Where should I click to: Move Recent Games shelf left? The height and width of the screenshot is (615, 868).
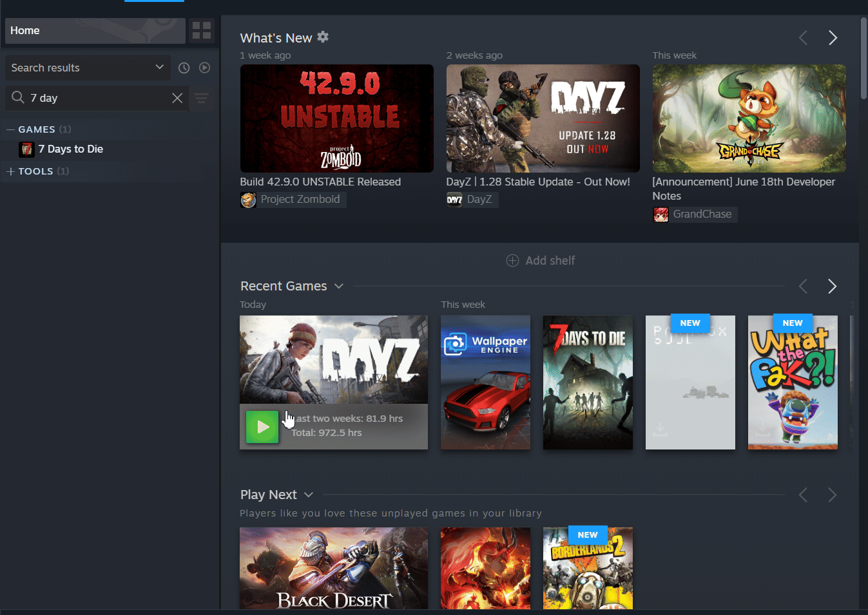[803, 286]
